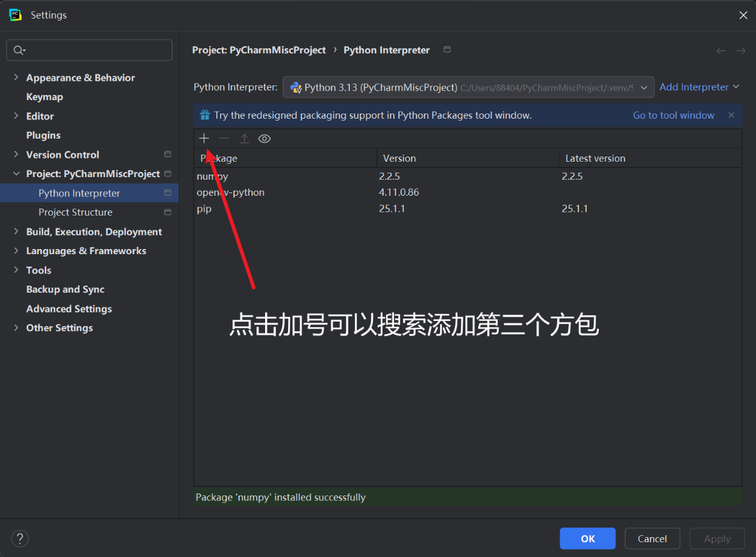Expand the Tools settings section
The image size is (756, 557).
[x=16, y=270]
